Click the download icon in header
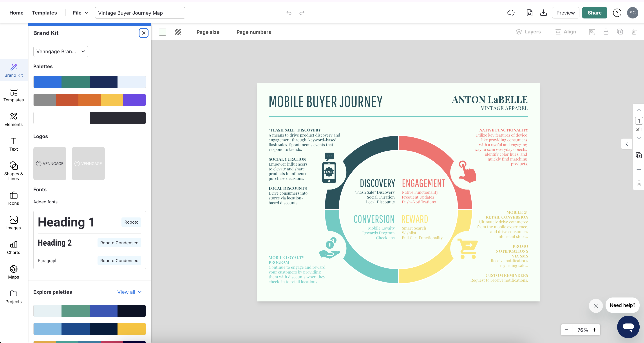 coord(543,13)
